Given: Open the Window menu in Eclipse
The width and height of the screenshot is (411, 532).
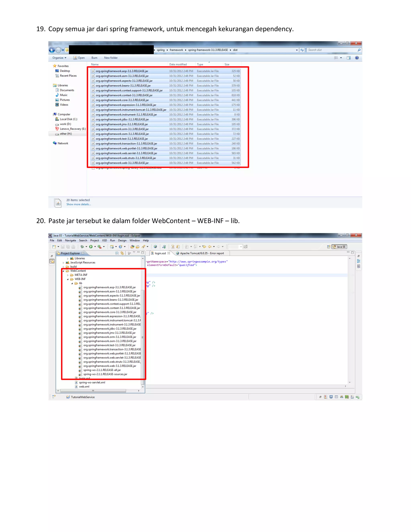Looking at the screenshot, I should (x=135, y=241).
